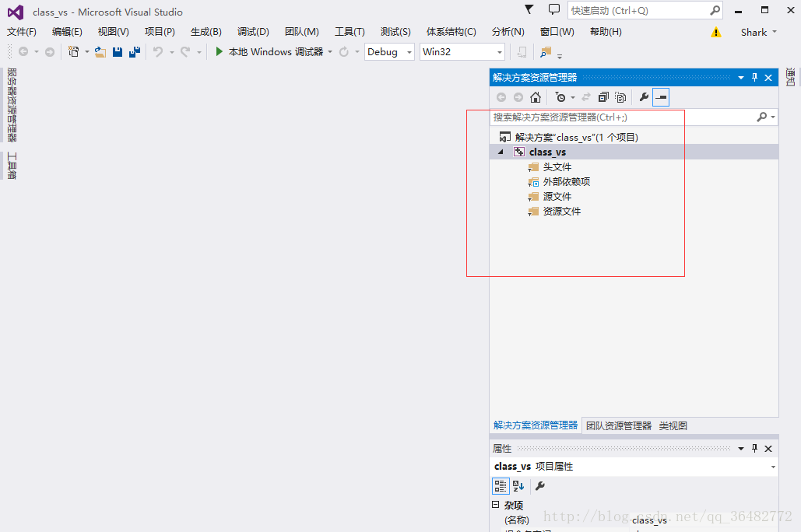Click the 快速启动 quick launch search box
801x532 pixels.
[645, 11]
